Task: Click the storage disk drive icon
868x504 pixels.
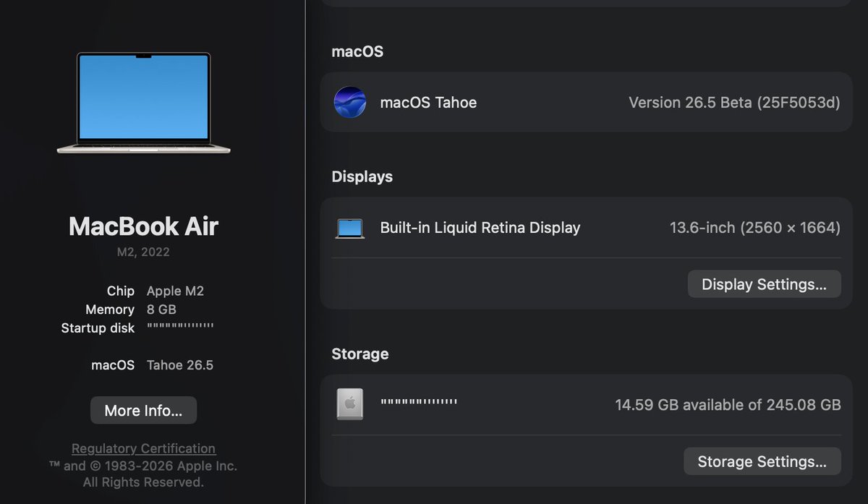Action: [x=350, y=403]
